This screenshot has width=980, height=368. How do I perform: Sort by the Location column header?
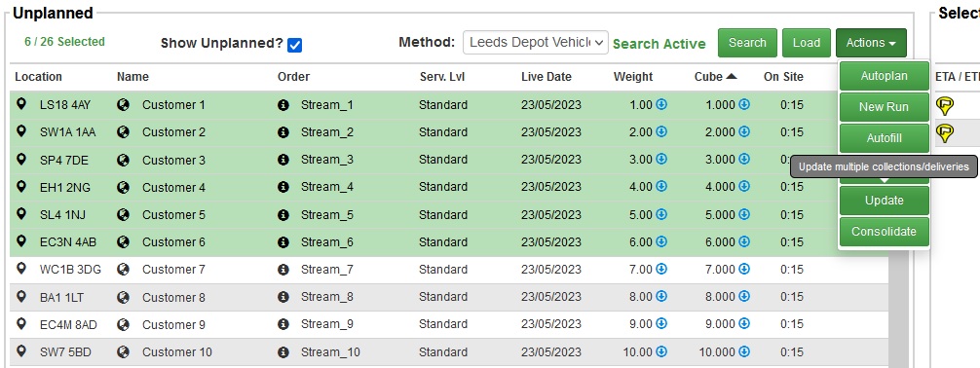point(39,77)
